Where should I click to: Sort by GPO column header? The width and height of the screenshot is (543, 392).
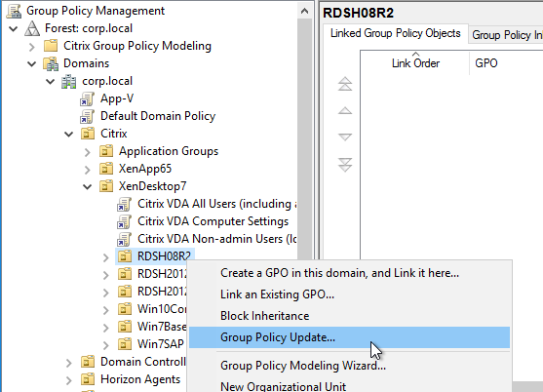coord(507,63)
